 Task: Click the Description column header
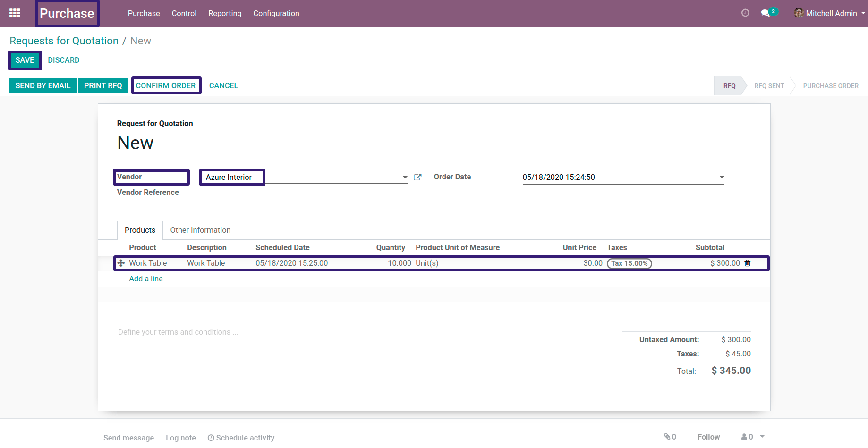(207, 247)
